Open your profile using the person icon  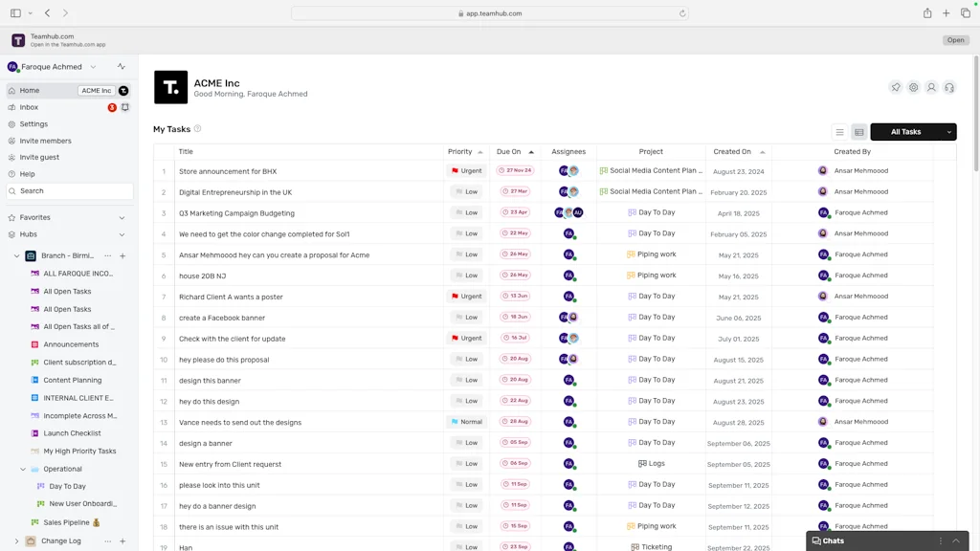[930, 86]
